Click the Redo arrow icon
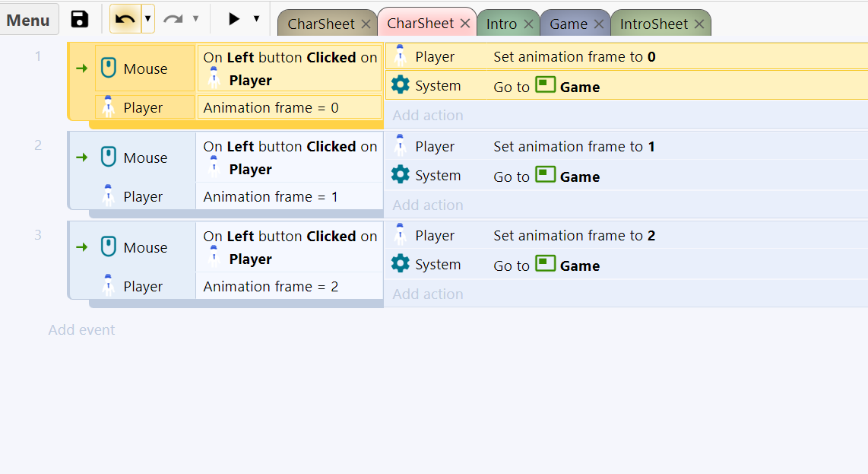This screenshot has height=474, width=868. click(x=173, y=20)
